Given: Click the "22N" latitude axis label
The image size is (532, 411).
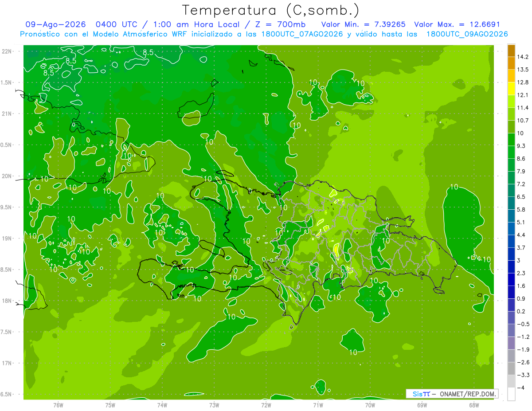Looking at the screenshot, I should pyautogui.click(x=7, y=51).
